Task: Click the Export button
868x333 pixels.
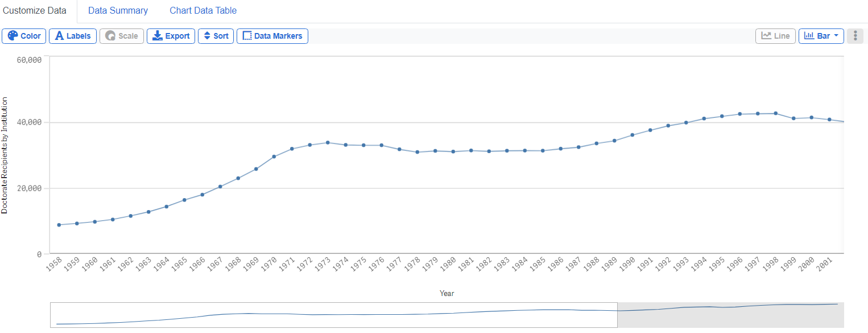Action: click(171, 36)
